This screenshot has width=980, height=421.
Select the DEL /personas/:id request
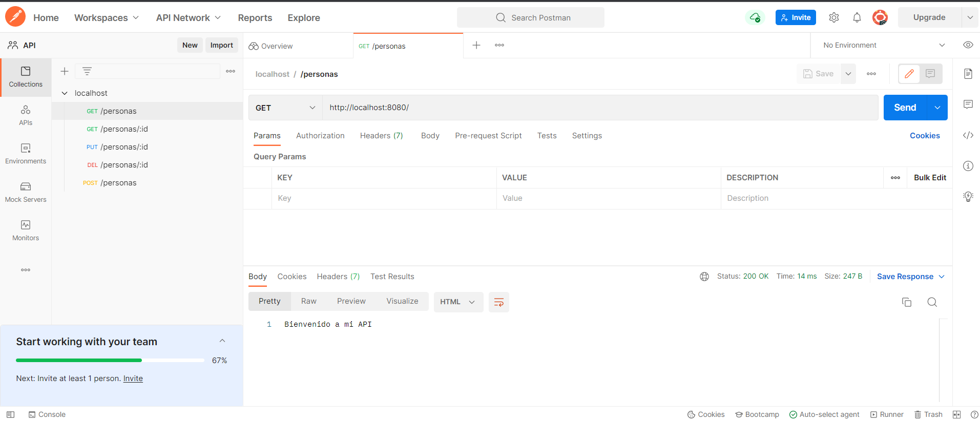click(148, 165)
